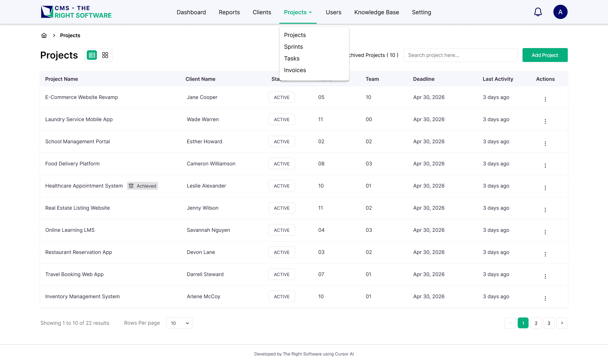Viewport: 608px width, 364px height.
Task: Collapse the Projects navigation dropdown
Action: click(298, 12)
